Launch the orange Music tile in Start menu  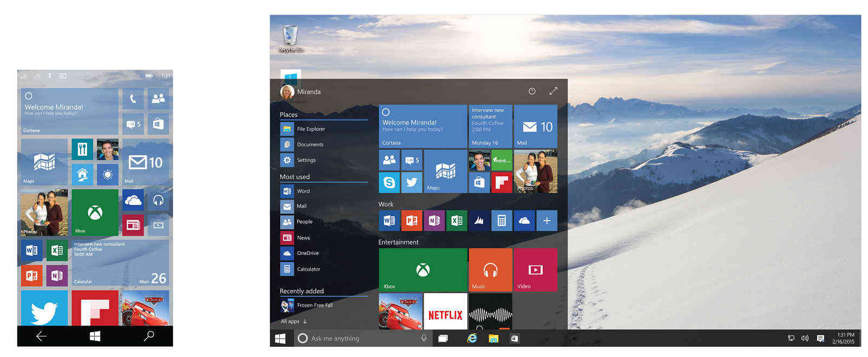click(x=490, y=270)
